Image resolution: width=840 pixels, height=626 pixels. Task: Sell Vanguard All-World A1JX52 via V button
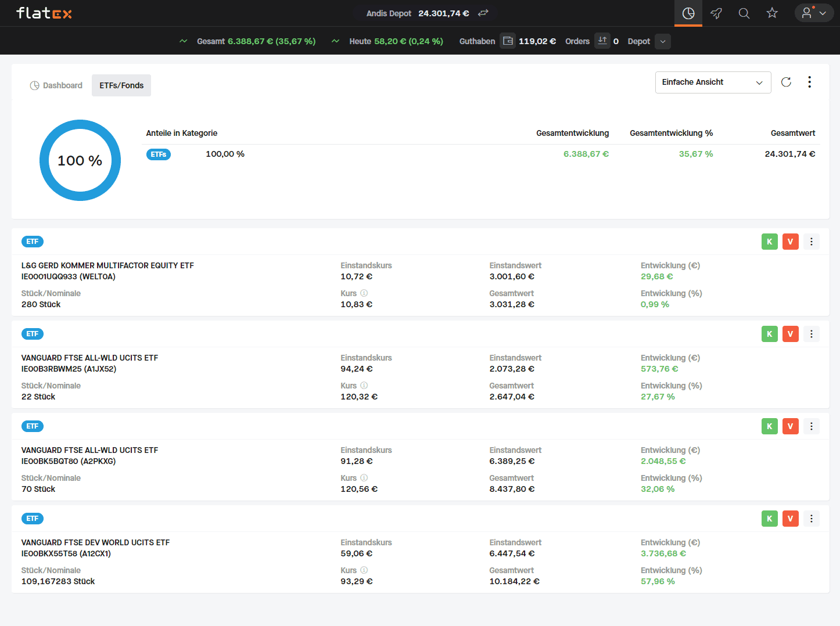pyautogui.click(x=791, y=334)
